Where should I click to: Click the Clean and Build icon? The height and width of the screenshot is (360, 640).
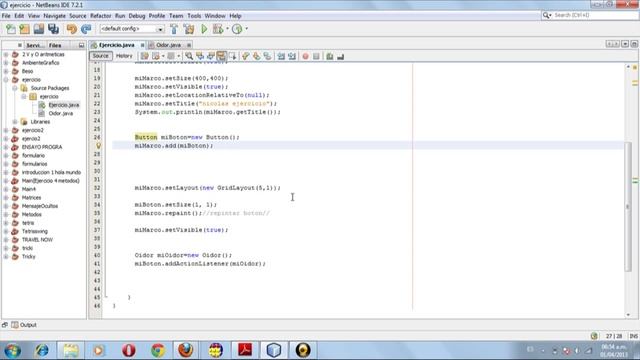(x=189, y=29)
